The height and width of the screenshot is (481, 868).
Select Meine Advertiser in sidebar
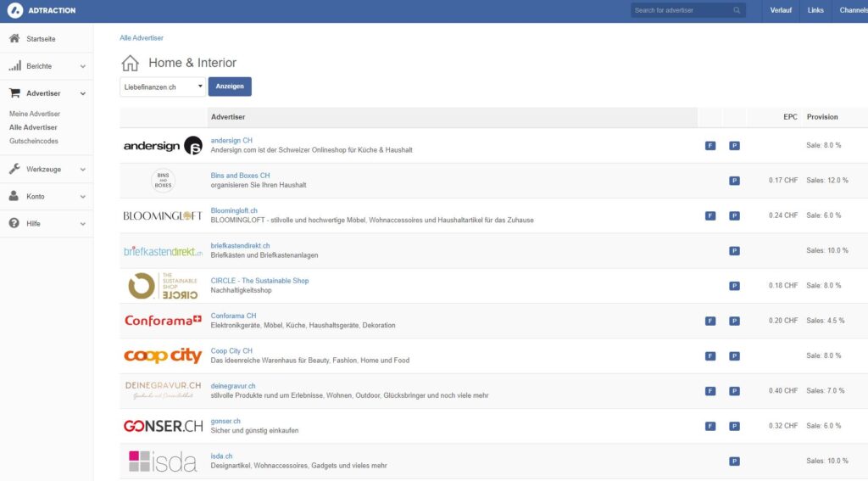(34, 114)
